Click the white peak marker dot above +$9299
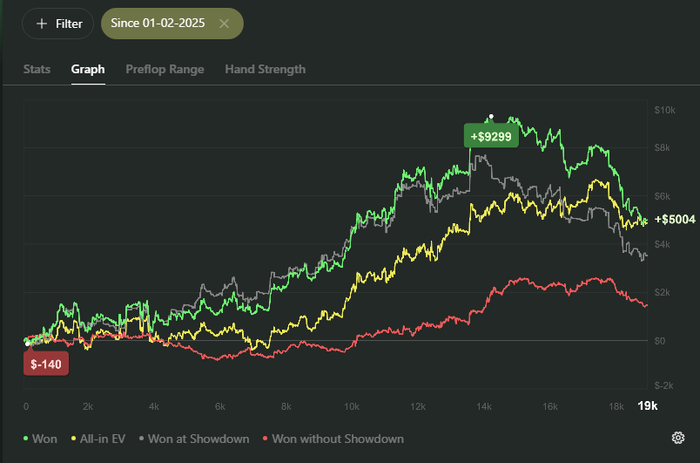 [490, 116]
